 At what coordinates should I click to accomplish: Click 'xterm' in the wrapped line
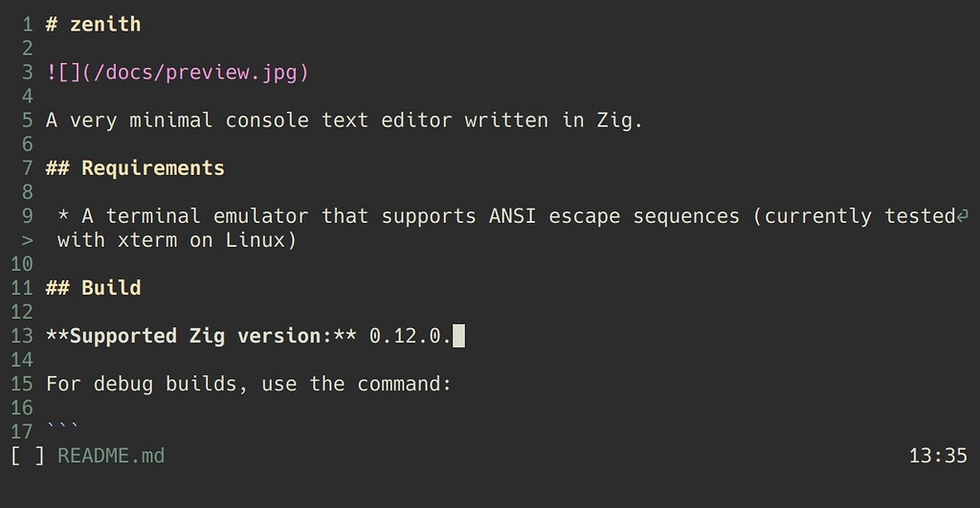pos(146,240)
